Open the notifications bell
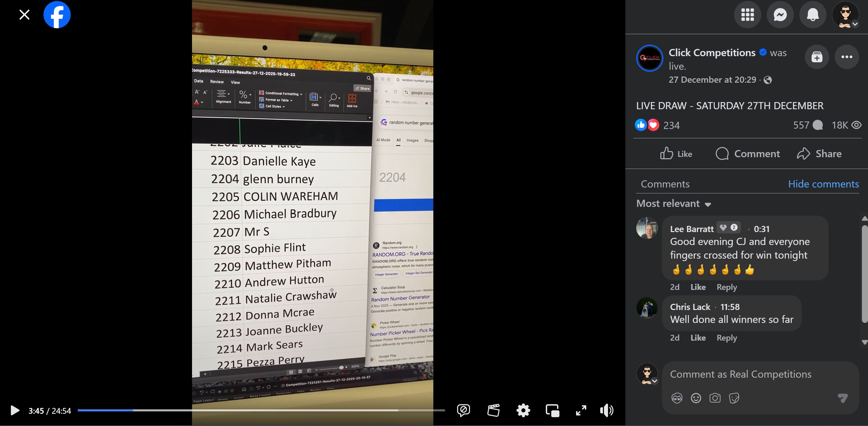 [813, 15]
